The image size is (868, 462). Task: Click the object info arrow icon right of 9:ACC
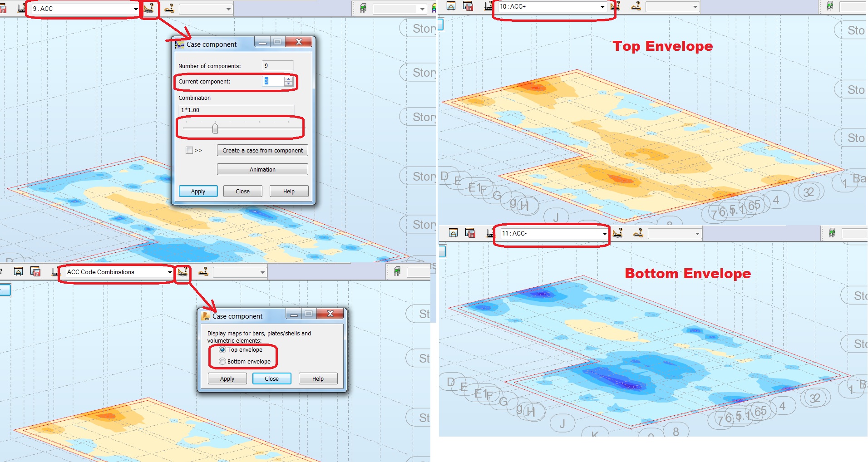(169, 8)
